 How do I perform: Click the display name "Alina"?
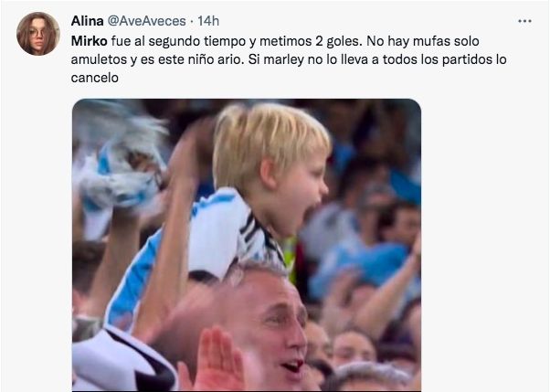(x=87, y=21)
